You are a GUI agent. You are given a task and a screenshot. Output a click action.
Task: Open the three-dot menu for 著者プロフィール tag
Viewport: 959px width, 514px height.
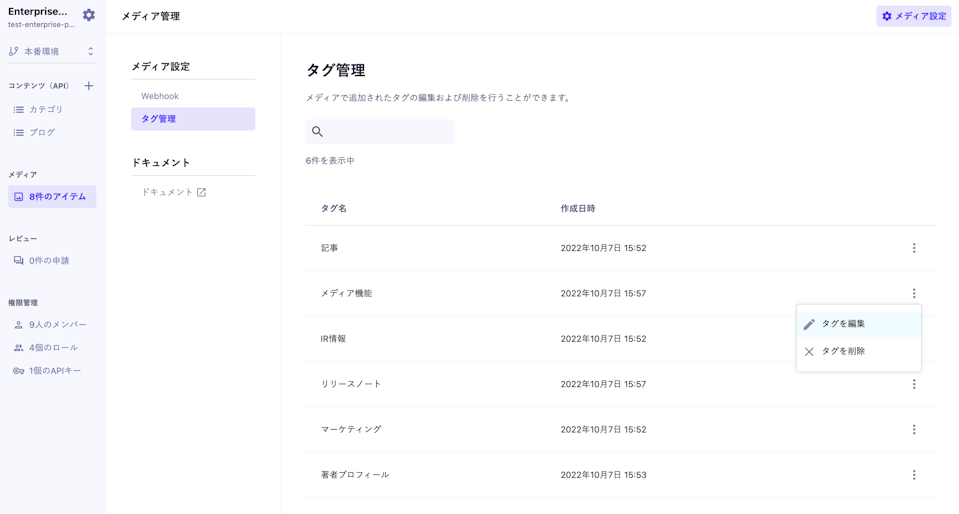(913, 475)
